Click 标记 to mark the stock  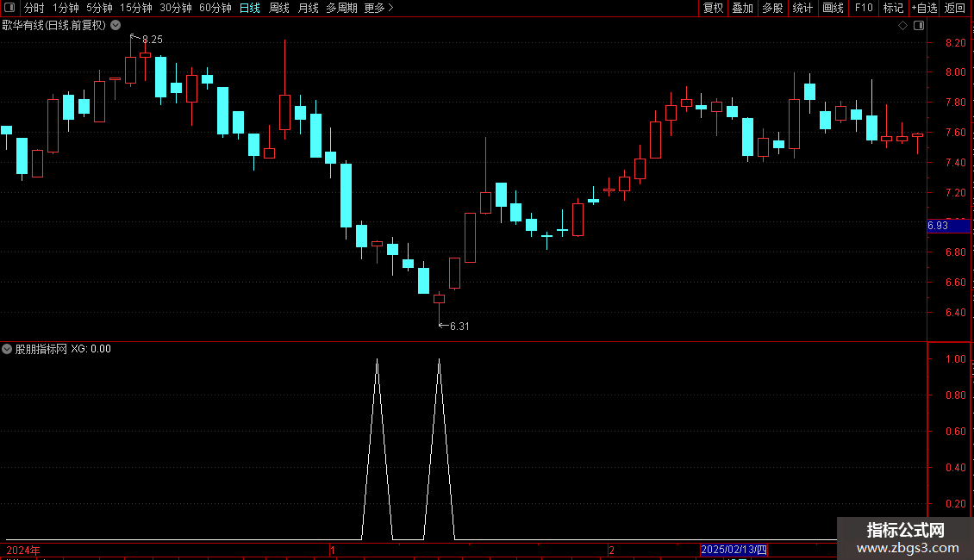click(x=893, y=8)
